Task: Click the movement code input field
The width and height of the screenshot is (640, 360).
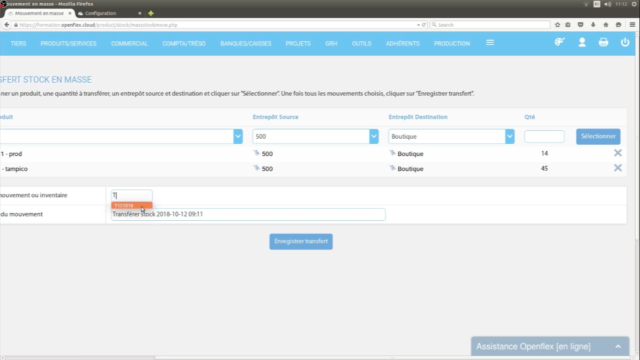Action: pos(132,196)
